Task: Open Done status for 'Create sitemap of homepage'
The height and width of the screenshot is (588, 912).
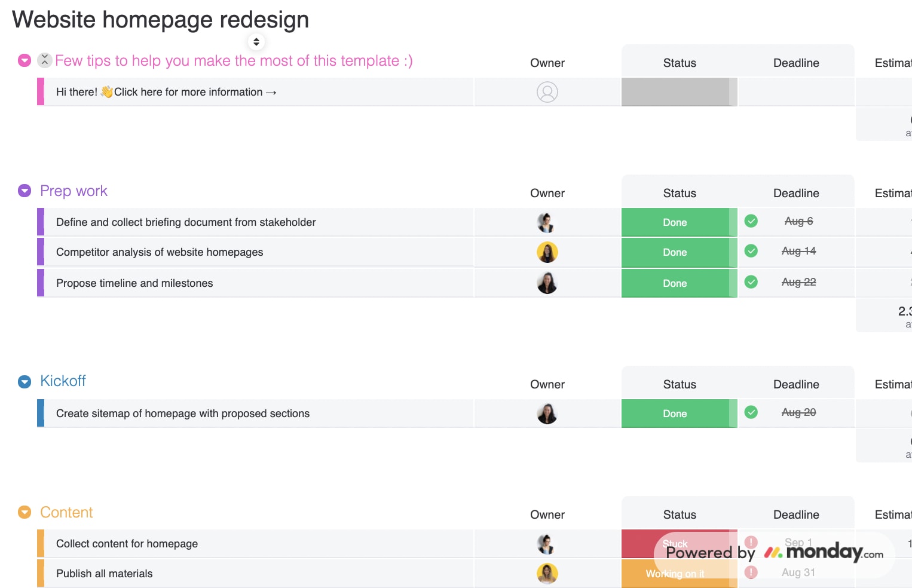Action: (x=679, y=414)
